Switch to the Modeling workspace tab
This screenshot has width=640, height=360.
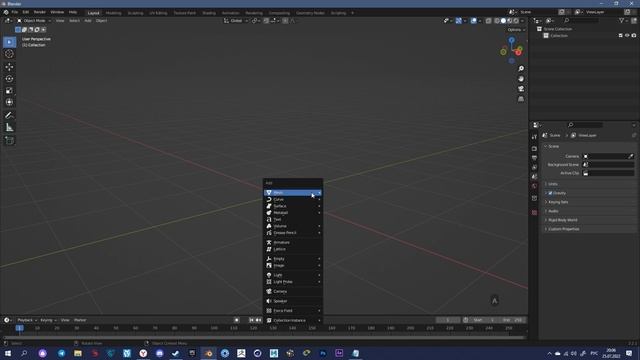tap(113, 13)
